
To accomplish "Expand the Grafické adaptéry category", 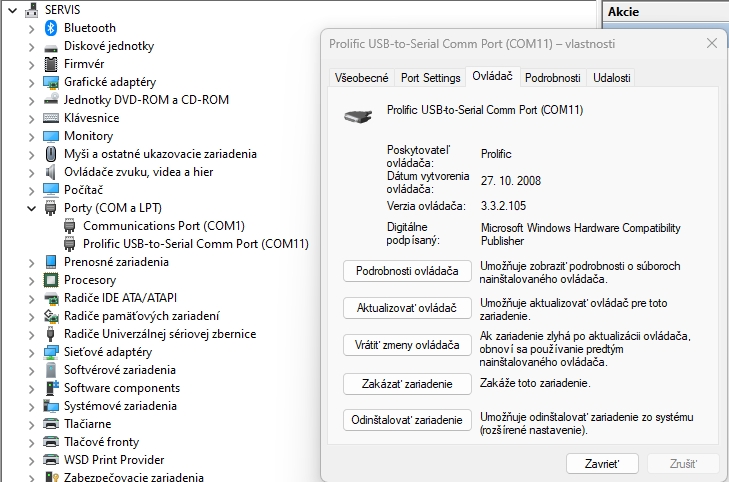I will [x=31, y=83].
